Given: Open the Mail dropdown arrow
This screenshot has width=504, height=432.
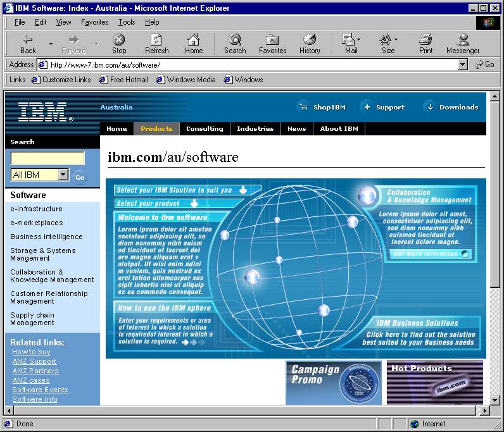Looking at the screenshot, I should point(359,39).
